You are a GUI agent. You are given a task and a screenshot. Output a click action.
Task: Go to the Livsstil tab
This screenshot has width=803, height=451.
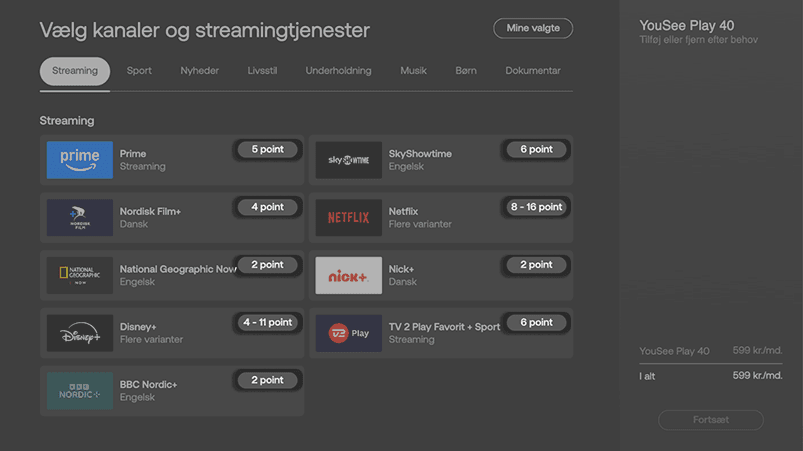point(263,71)
